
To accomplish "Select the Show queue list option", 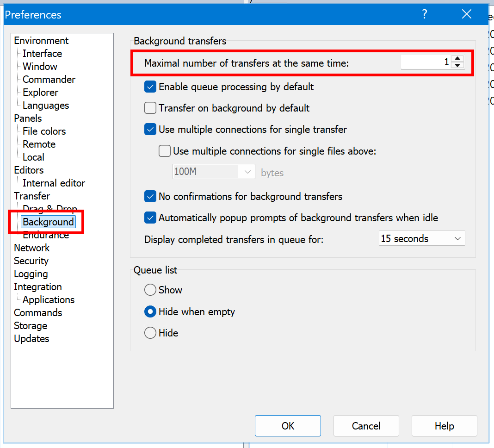I will tap(150, 290).
